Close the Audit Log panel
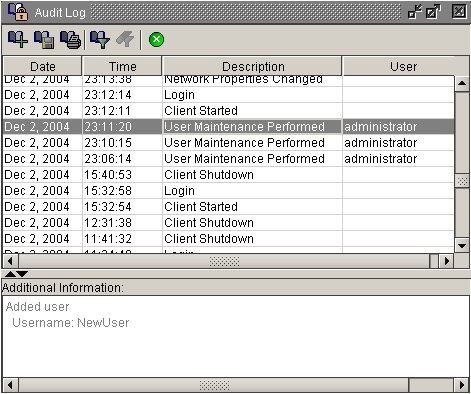The image size is (471, 394). pos(459,11)
